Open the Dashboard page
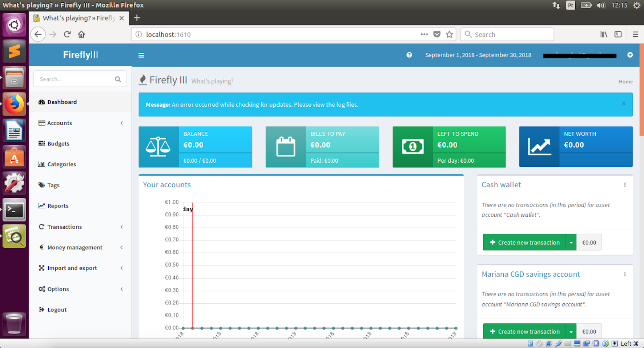This screenshot has height=348, width=644. pos(80,102)
